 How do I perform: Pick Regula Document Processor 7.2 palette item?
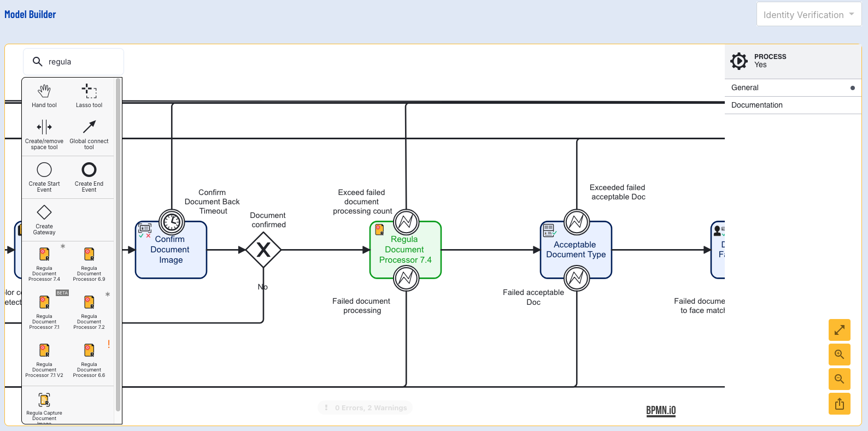click(89, 312)
